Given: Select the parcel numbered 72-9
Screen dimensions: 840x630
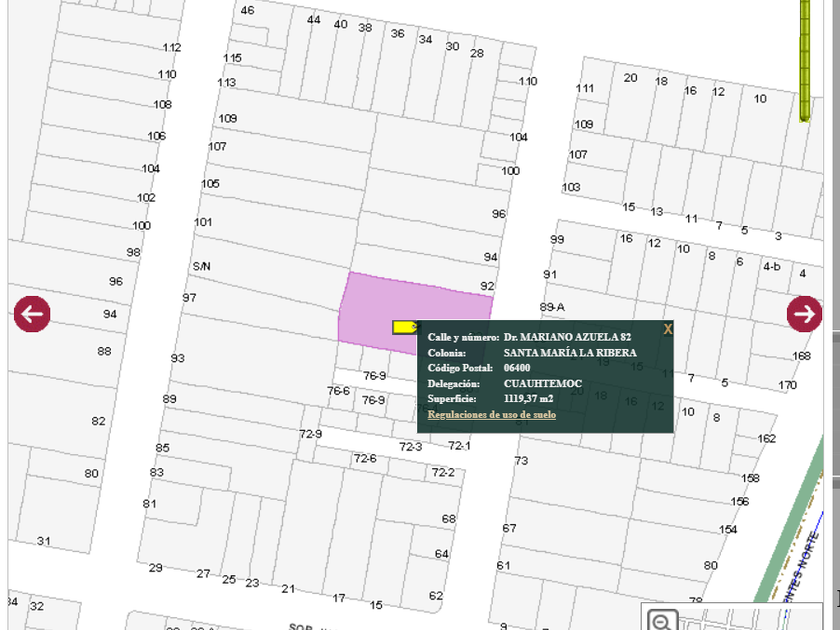Looking at the screenshot, I should click(311, 434).
